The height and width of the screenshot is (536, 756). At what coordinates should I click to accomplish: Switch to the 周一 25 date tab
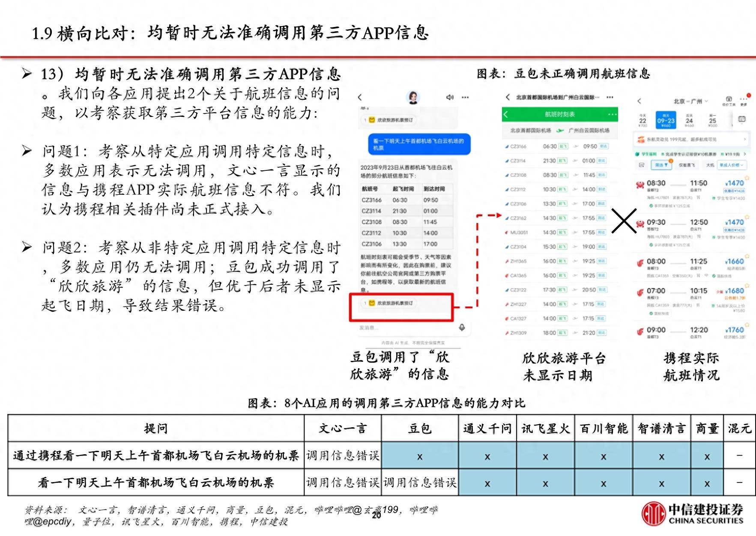point(712,120)
